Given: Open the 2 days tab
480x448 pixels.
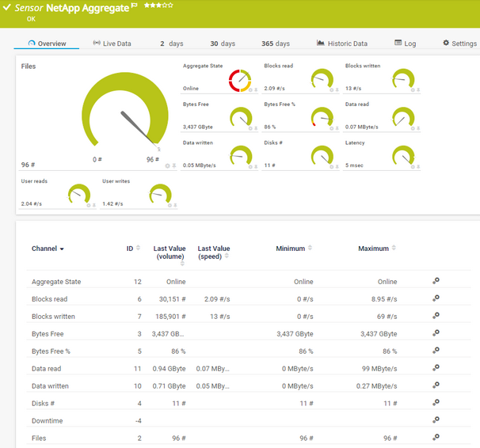Looking at the screenshot, I should 172,44.
